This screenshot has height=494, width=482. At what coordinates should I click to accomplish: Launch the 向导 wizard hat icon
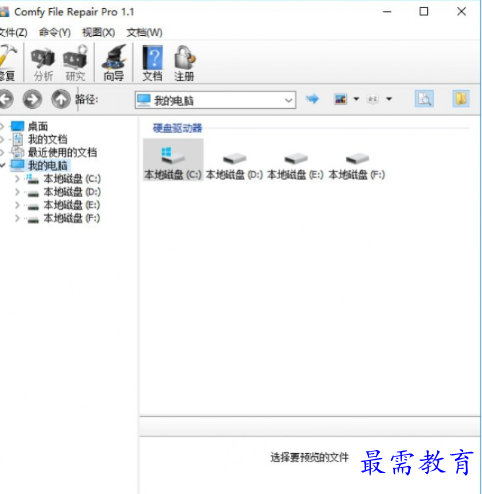[x=114, y=63]
